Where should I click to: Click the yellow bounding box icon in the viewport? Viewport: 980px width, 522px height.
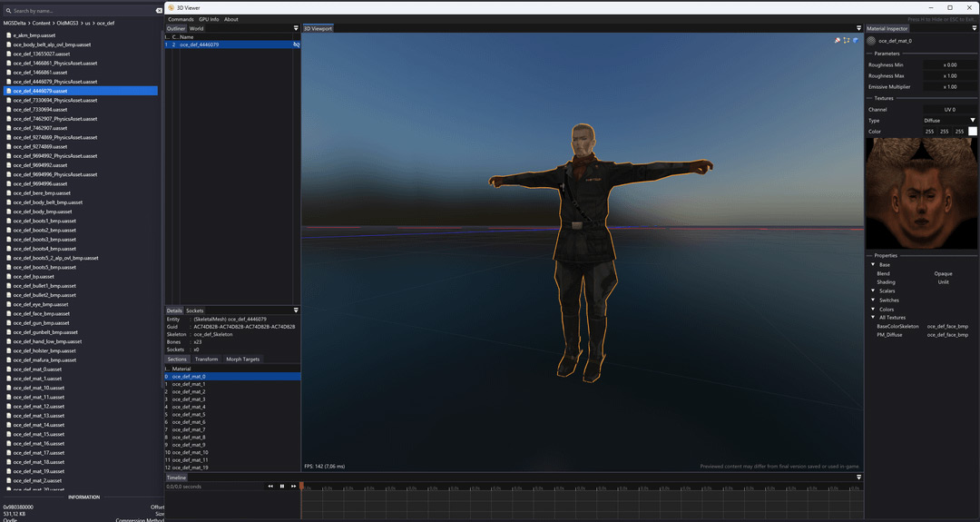pyautogui.click(x=847, y=40)
